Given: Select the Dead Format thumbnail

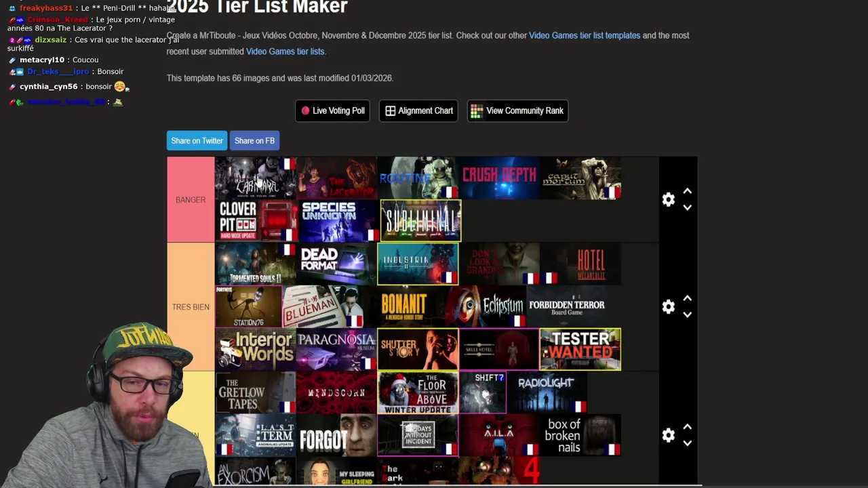Looking at the screenshot, I should [x=336, y=264].
